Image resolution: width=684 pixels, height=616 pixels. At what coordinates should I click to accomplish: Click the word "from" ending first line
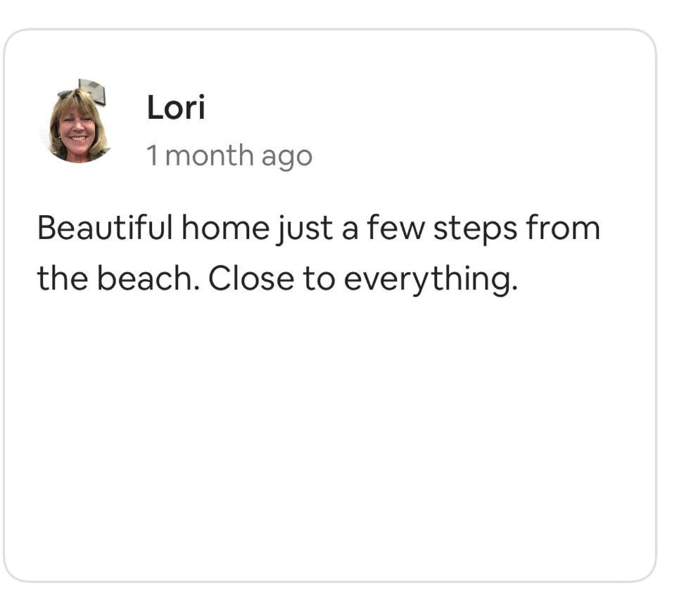tap(563, 228)
